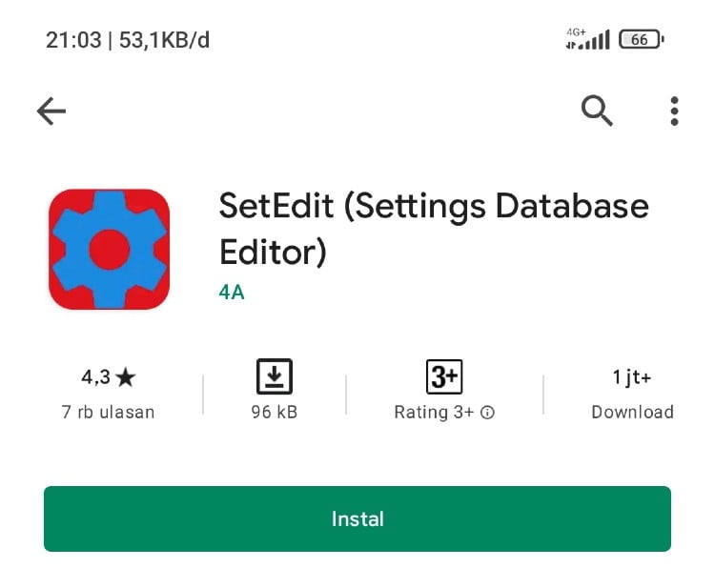Image resolution: width=715 pixels, height=588 pixels.
Task: Click the Download label under 1 jt+
Action: tap(632, 413)
